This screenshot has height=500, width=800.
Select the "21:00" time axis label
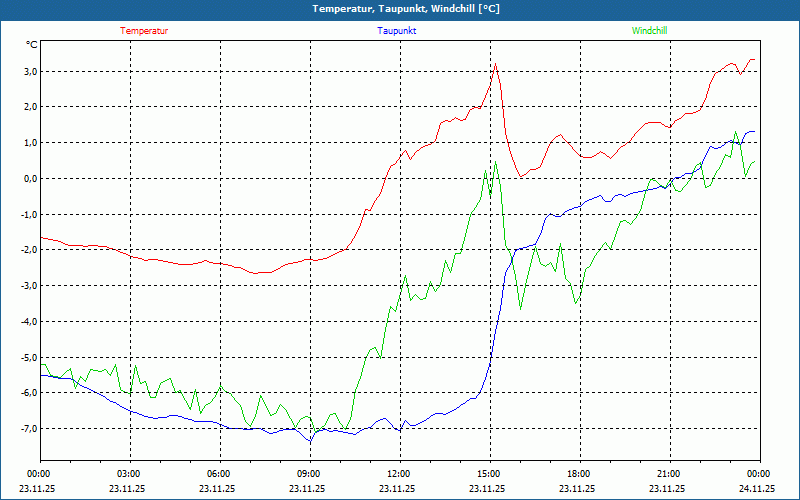(668, 474)
